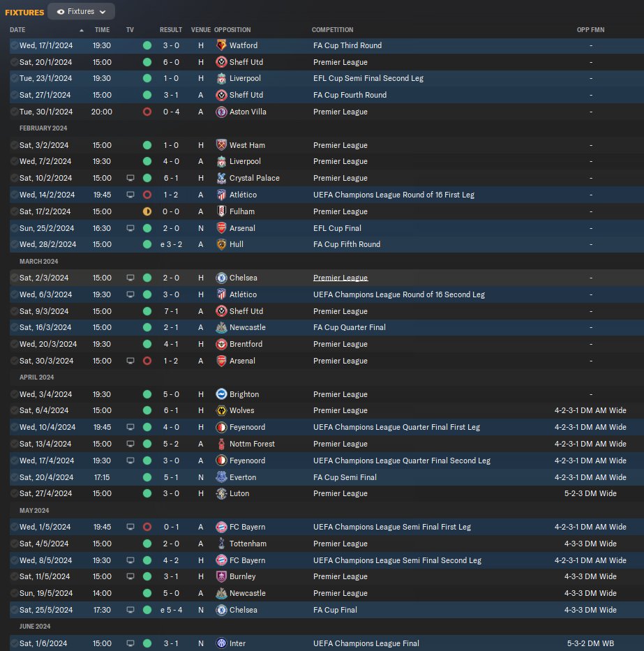Click the Tottenham club badge
644x651 pixels.
click(x=221, y=544)
